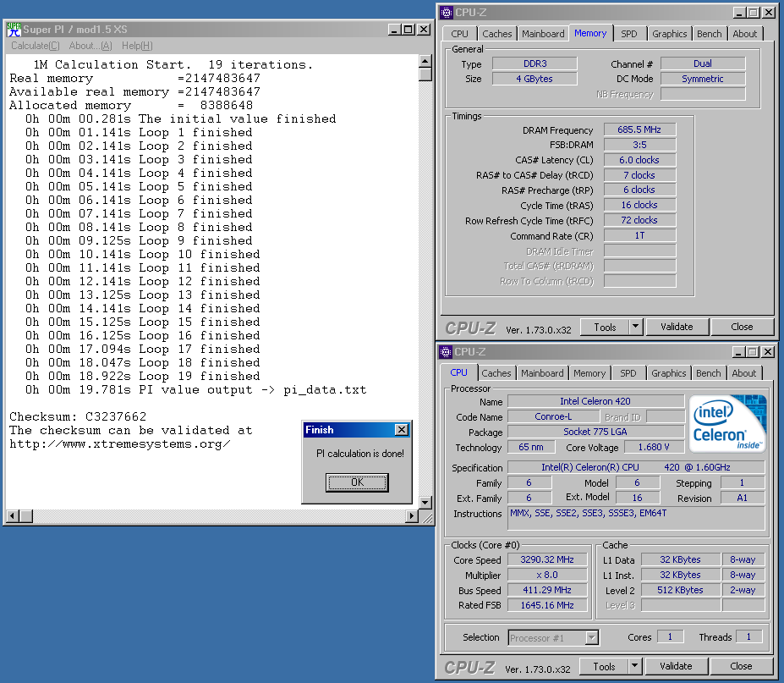Screen dimensions: 784x683
Task: Switch to Mainboard tab in bottom CPU-Z window
Action: pyautogui.click(x=542, y=373)
